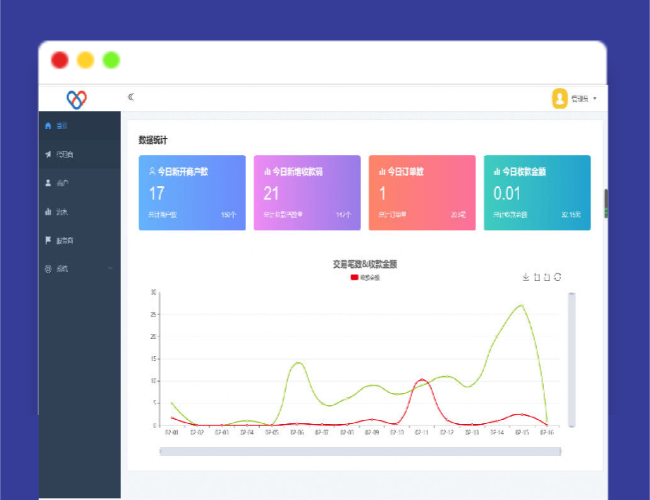Click the 今日新增收款码 statistics card

[x=307, y=192]
